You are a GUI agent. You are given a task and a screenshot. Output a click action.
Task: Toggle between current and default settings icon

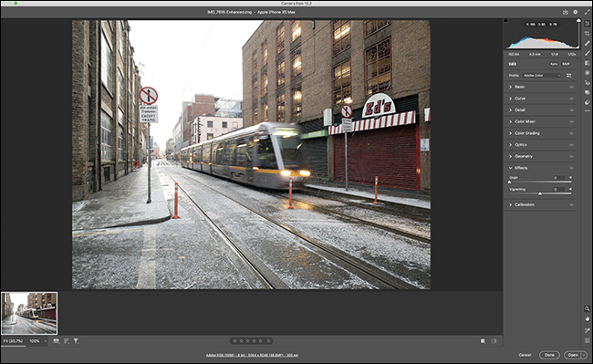[494, 341]
